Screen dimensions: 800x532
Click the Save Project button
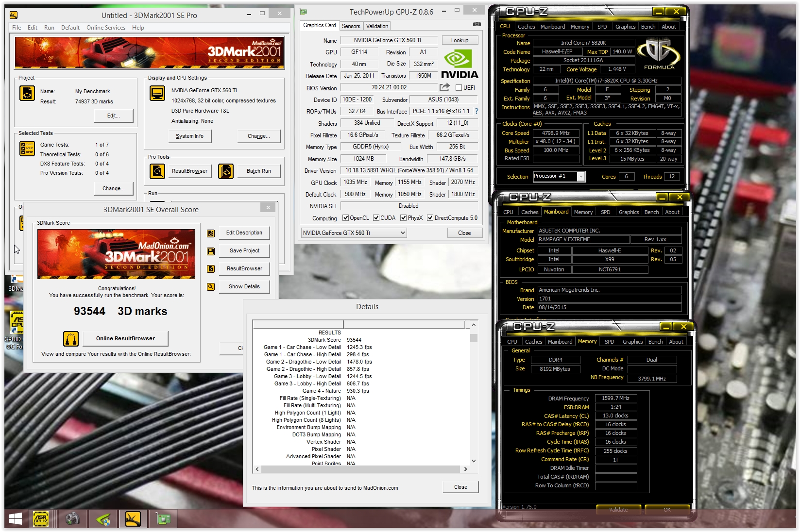[244, 251]
